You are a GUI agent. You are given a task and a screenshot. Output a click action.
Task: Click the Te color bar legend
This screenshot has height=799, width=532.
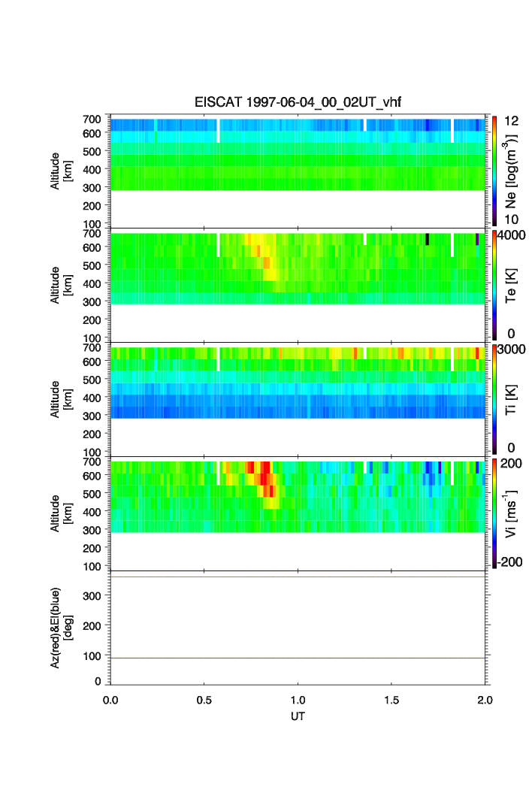tap(494, 286)
